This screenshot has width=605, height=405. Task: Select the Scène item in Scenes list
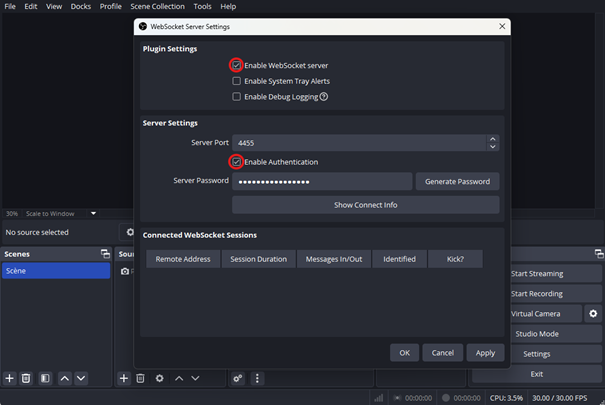pyautogui.click(x=56, y=271)
